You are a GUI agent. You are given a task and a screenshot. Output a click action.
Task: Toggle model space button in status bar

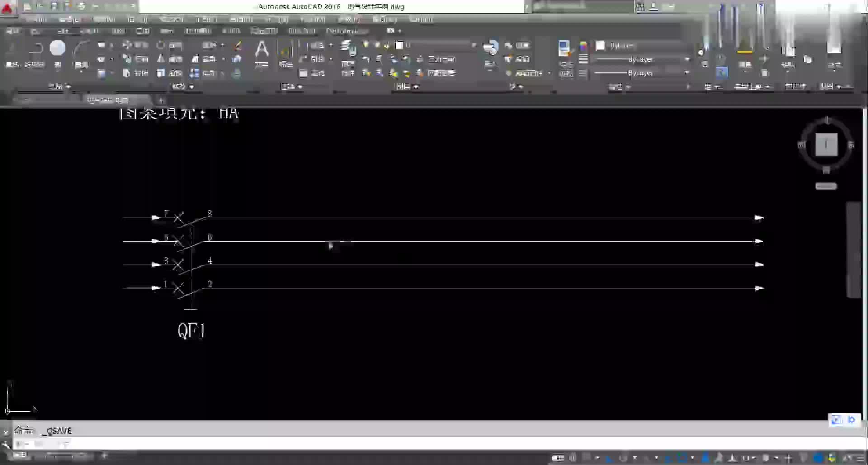pyautogui.click(x=558, y=458)
